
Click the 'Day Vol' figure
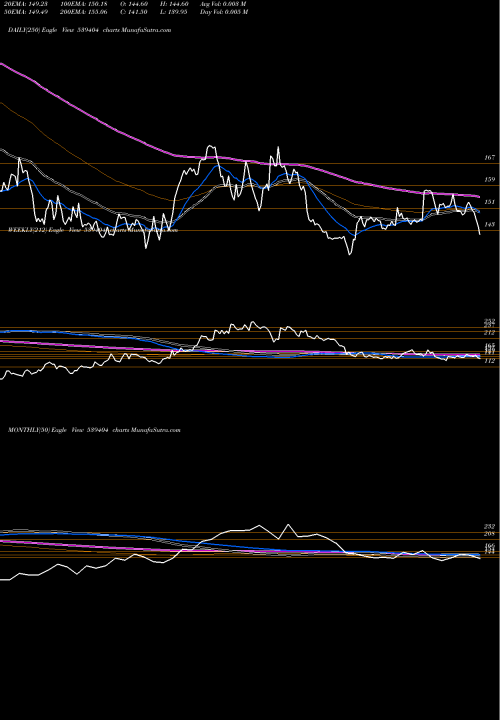(x=224, y=12)
